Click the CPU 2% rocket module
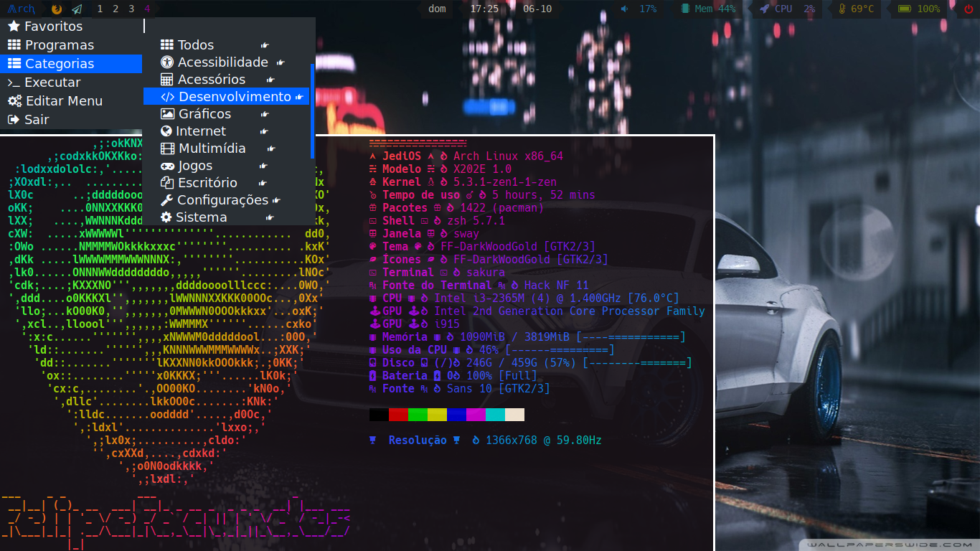Viewport: 980px width, 551px height. [787, 9]
